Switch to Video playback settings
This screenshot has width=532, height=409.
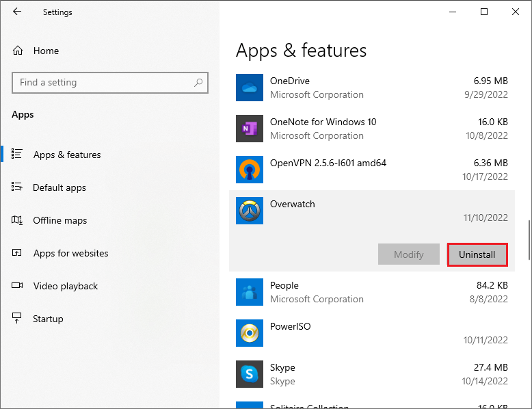click(66, 286)
